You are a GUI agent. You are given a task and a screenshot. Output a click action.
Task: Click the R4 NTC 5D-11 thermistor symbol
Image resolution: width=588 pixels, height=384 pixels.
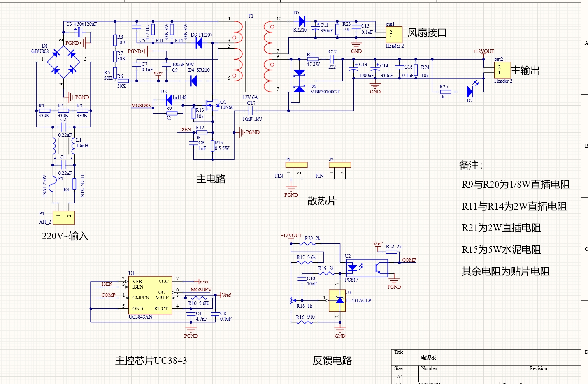74,184
